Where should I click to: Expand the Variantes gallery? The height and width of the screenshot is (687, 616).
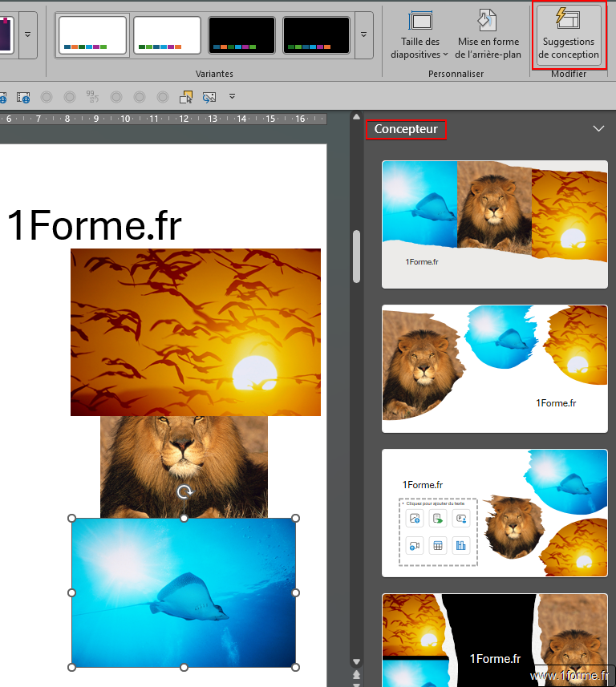363,35
